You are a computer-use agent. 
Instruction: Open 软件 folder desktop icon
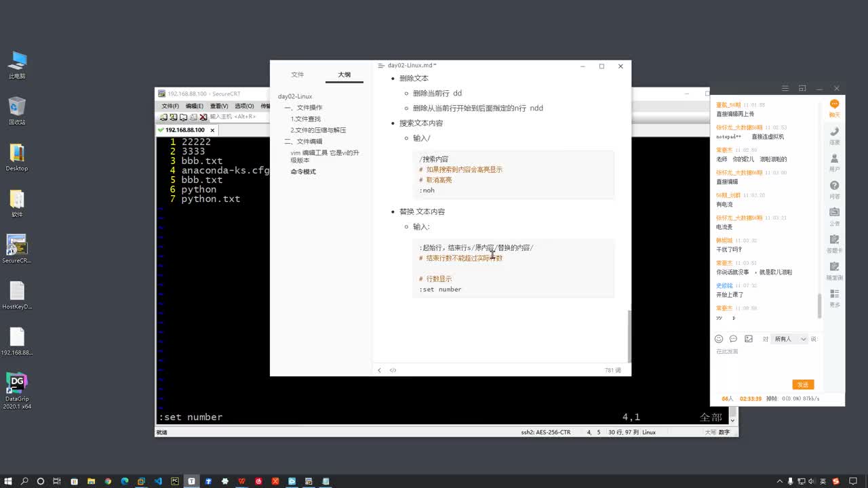pyautogui.click(x=17, y=203)
